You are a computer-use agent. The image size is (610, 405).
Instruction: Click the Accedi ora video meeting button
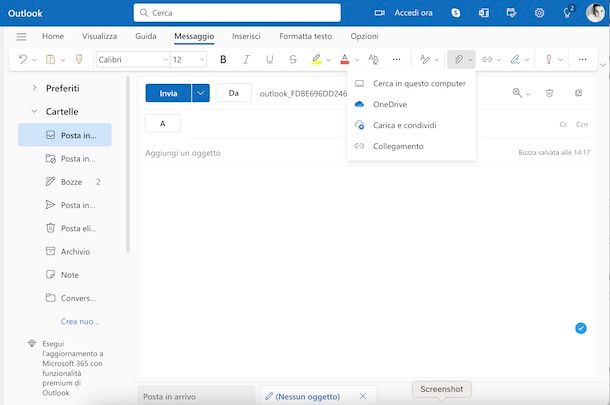tap(403, 13)
